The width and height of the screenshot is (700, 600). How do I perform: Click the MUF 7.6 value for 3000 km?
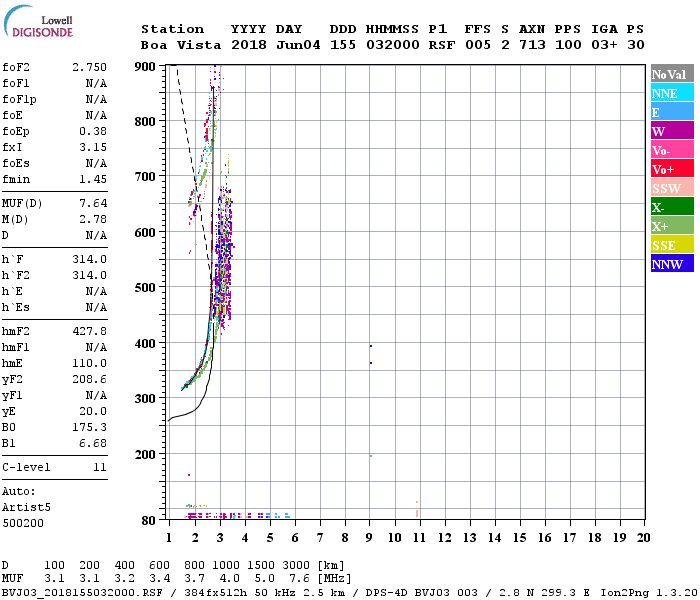[x=299, y=579]
